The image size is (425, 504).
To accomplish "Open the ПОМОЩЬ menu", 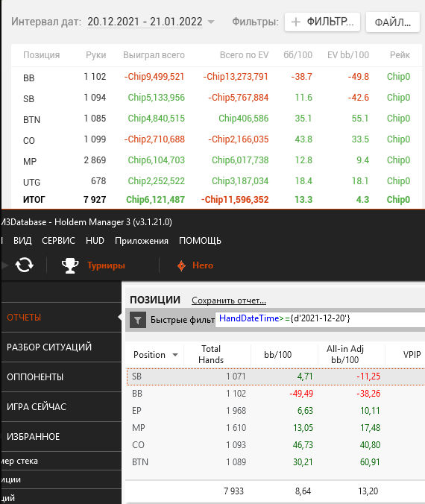I will point(200,240).
